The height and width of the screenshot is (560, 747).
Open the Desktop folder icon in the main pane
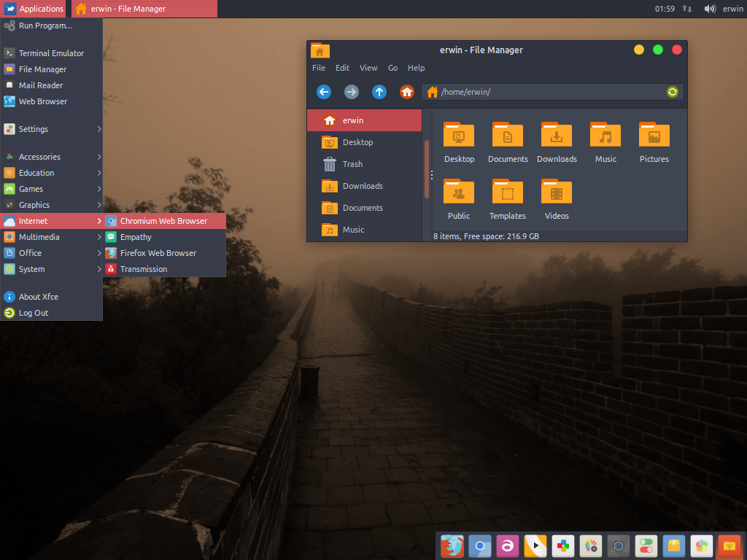(459, 135)
